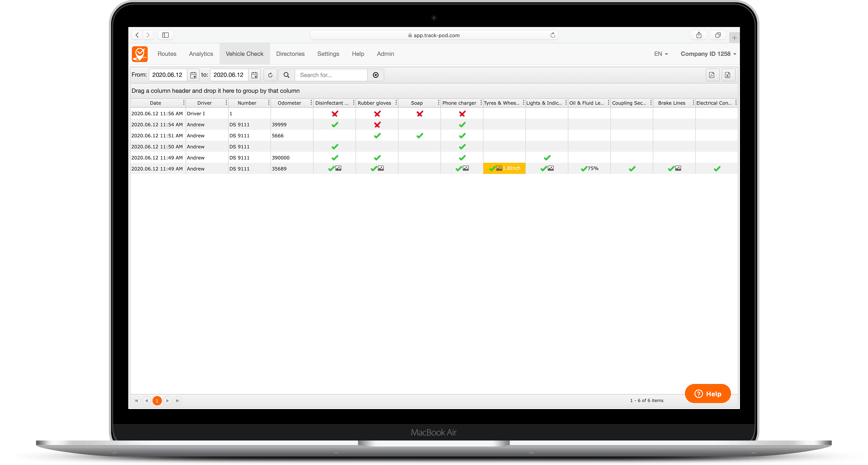
Task: Click the Excel export icon top right
Action: (727, 75)
